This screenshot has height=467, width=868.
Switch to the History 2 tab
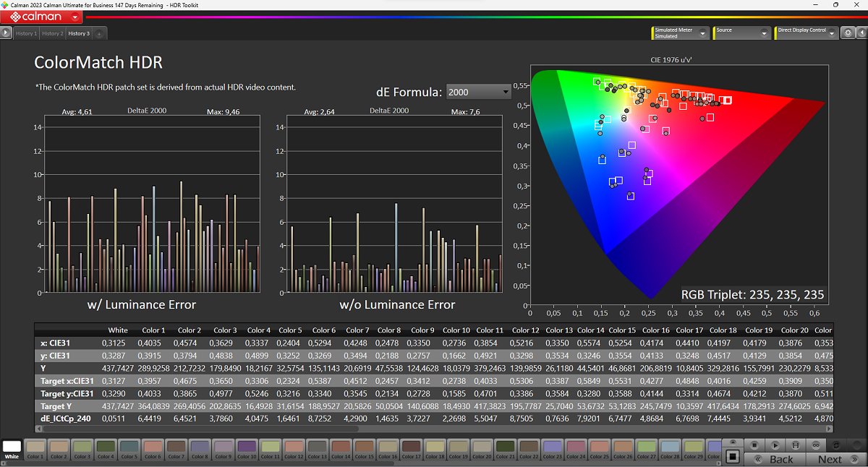[x=52, y=34]
